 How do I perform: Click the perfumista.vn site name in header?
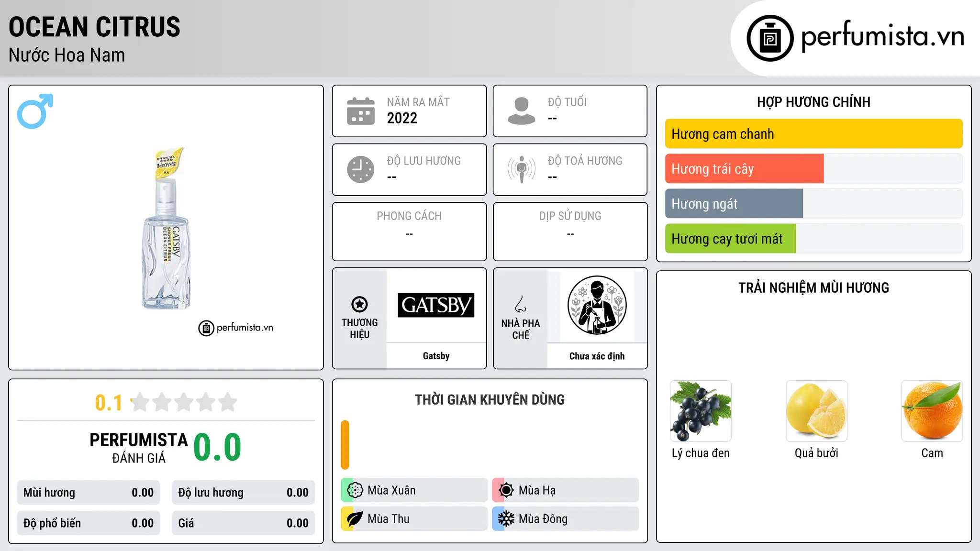point(883,36)
